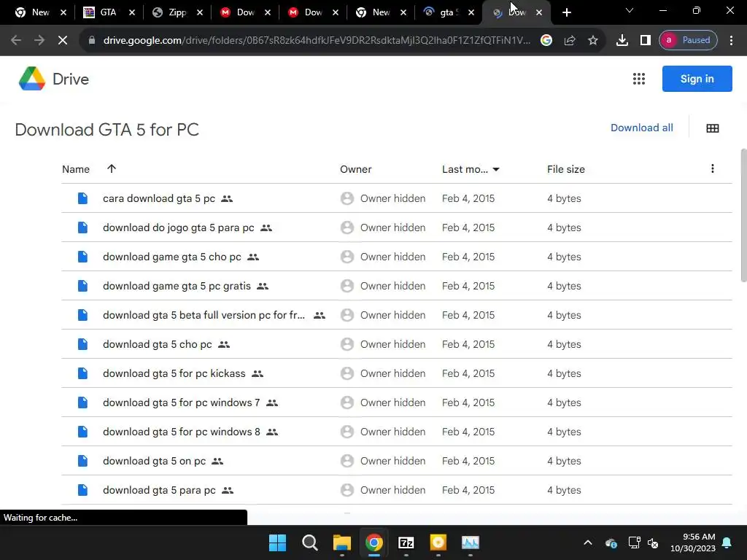
Task: Open file download do jogo gta 5 para pc
Action: click(x=178, y=227)
